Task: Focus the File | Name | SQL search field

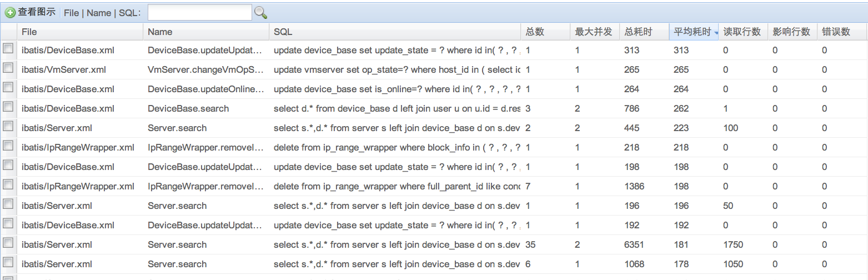Action: (199, 12)
